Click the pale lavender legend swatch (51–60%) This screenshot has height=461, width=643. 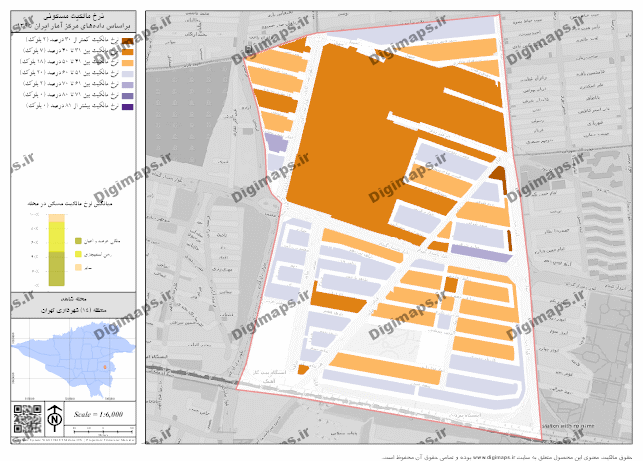click(129, 73)
